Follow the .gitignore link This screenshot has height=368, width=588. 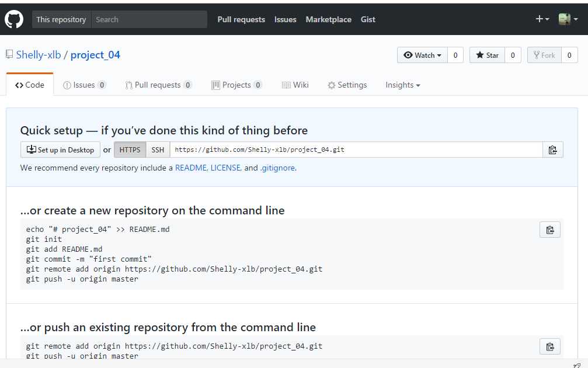pos(277,168)
